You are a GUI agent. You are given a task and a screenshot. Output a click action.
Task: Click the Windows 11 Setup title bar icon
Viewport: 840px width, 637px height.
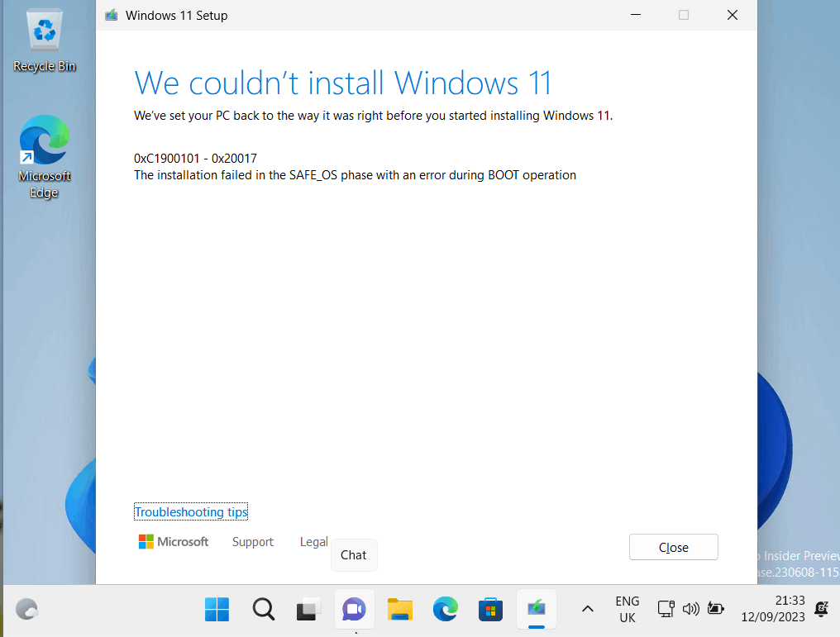[112, 15]
